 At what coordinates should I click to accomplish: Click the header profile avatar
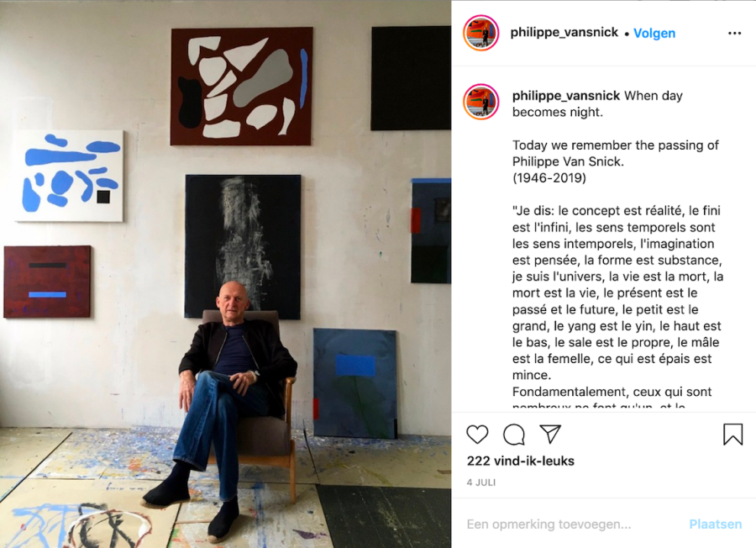480,34
